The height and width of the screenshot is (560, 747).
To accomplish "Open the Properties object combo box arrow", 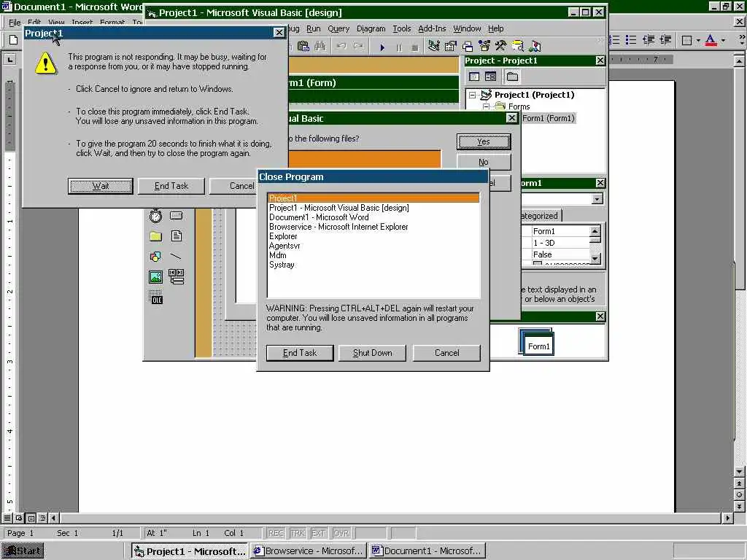I will 597,199.
